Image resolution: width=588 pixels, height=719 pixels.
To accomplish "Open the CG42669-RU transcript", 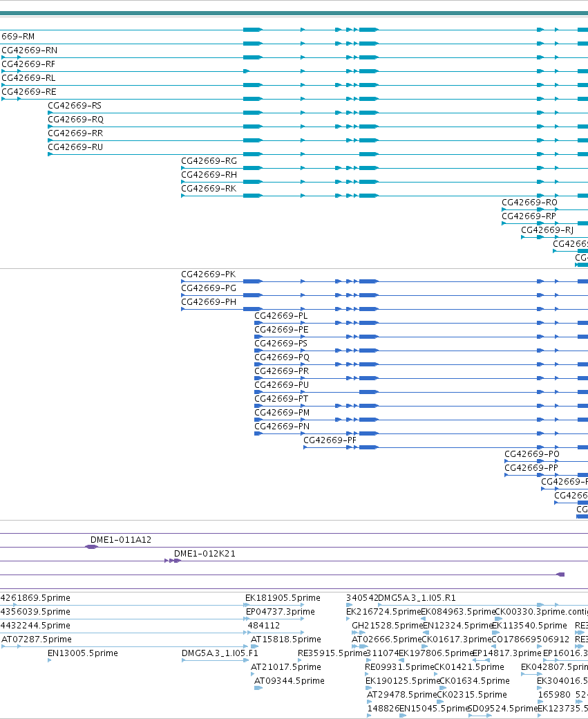I will tap(75, 147).
